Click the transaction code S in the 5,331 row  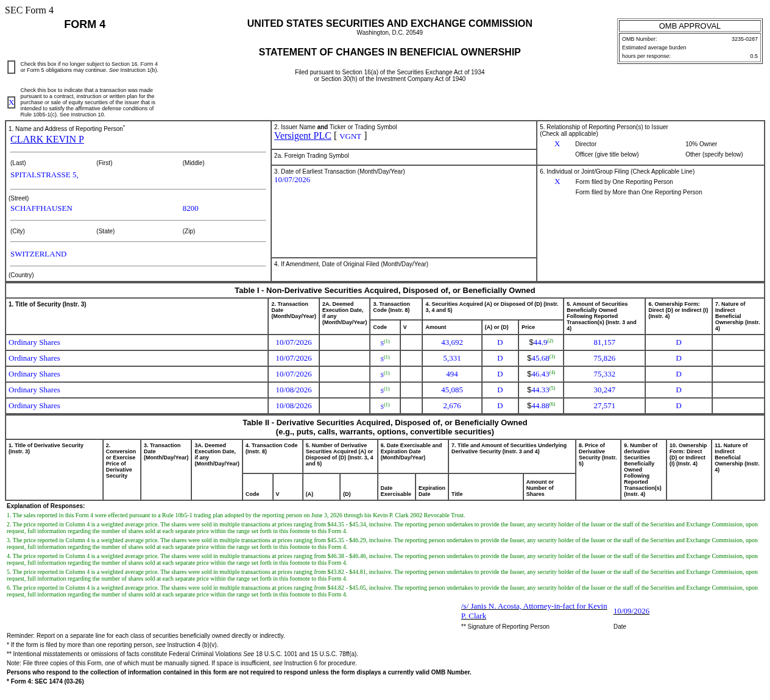click(x=383, y=358)
